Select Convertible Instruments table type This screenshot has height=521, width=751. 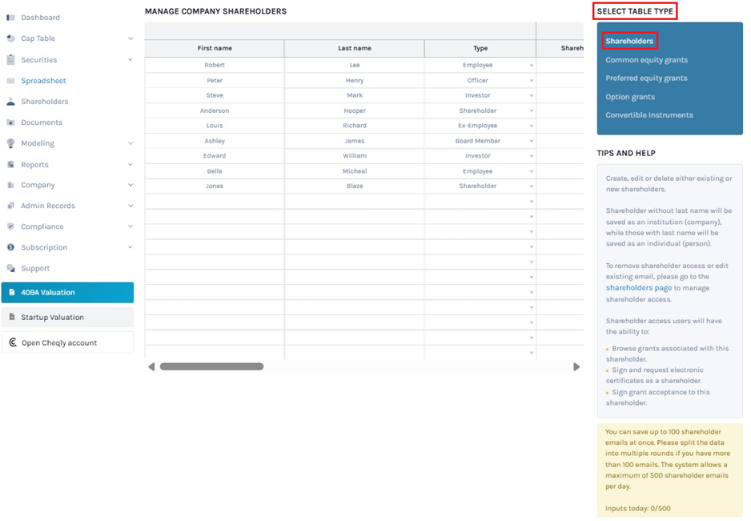pos(649,115)
